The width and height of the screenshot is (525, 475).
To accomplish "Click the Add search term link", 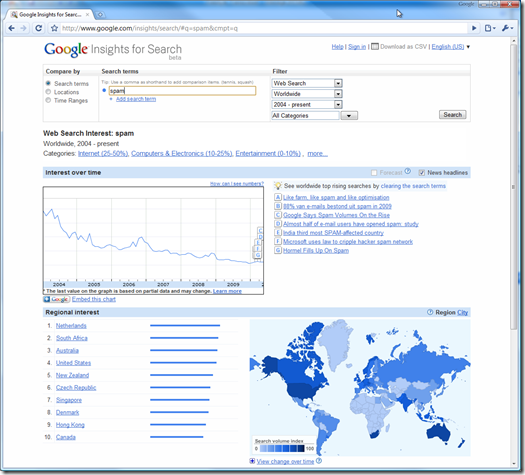I will coord(136,99).
